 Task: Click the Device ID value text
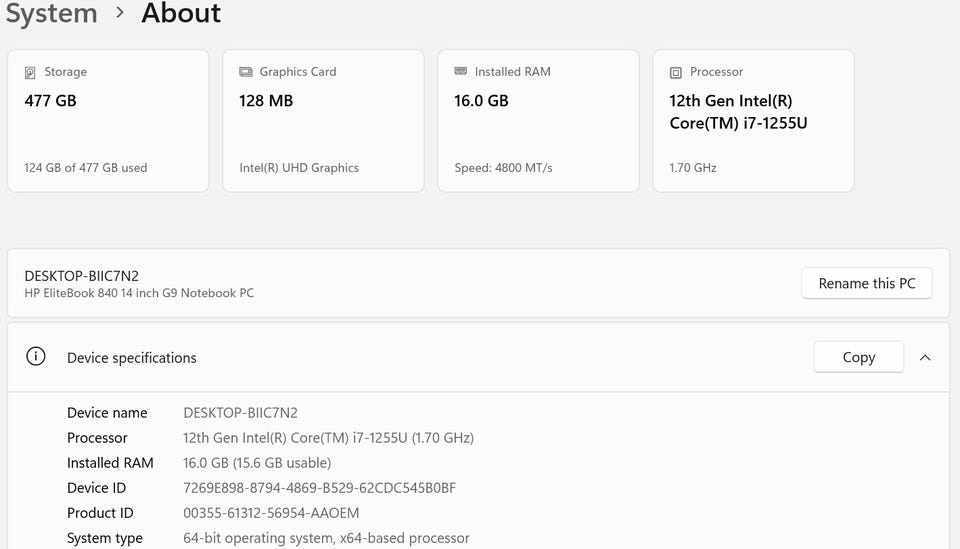click(x=320, y=488)
